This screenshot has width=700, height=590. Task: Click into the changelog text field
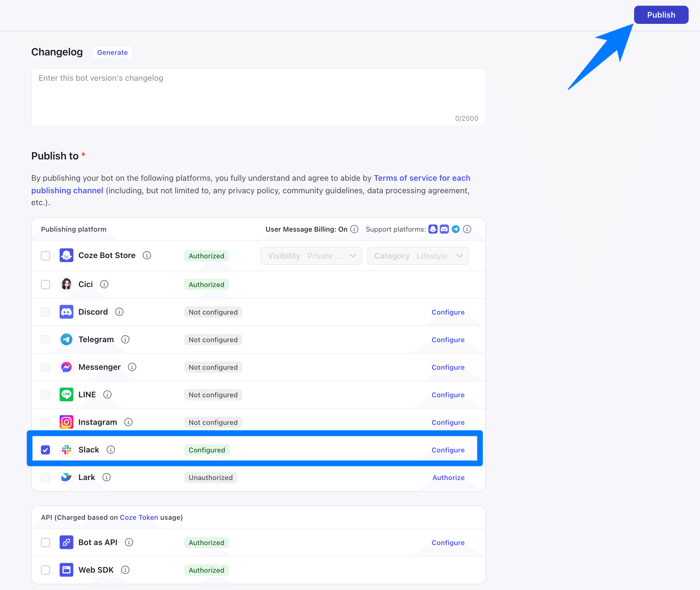click(258, 97)
